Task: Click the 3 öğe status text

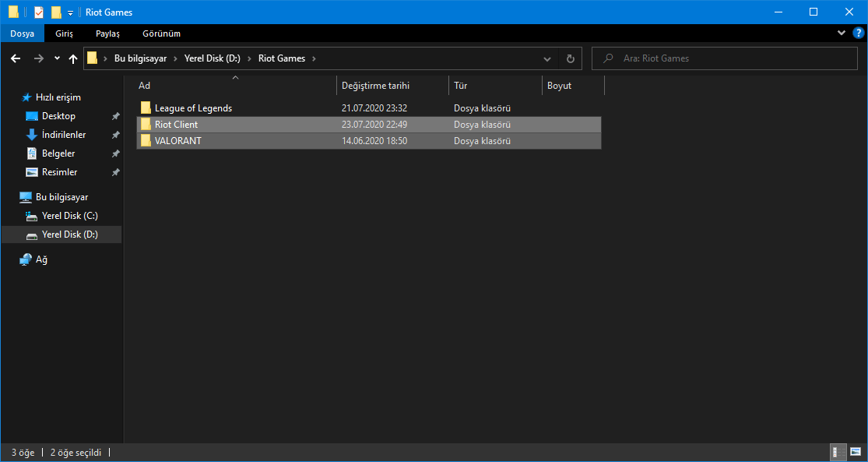Action: pyautogui.click(x=23, y=453)
